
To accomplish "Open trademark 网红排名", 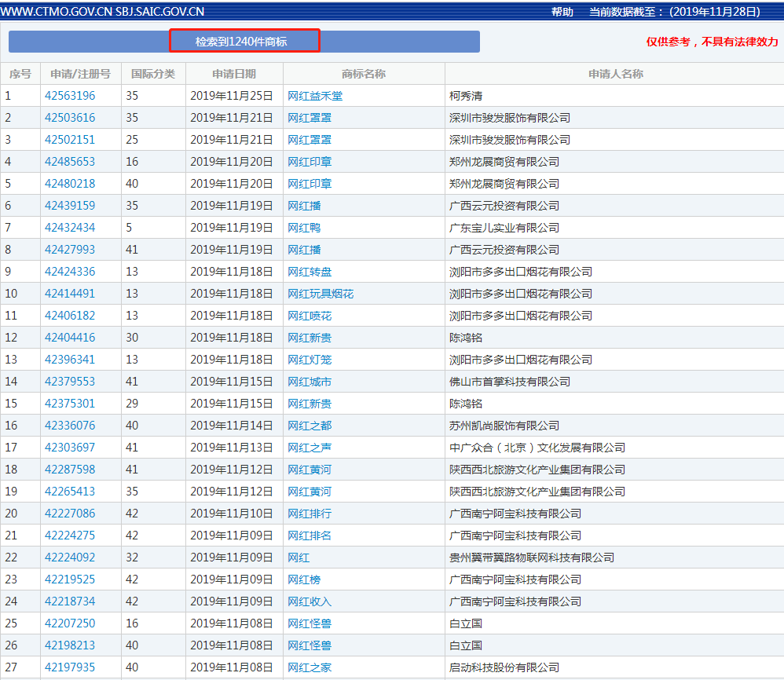I will coord(310,535).
